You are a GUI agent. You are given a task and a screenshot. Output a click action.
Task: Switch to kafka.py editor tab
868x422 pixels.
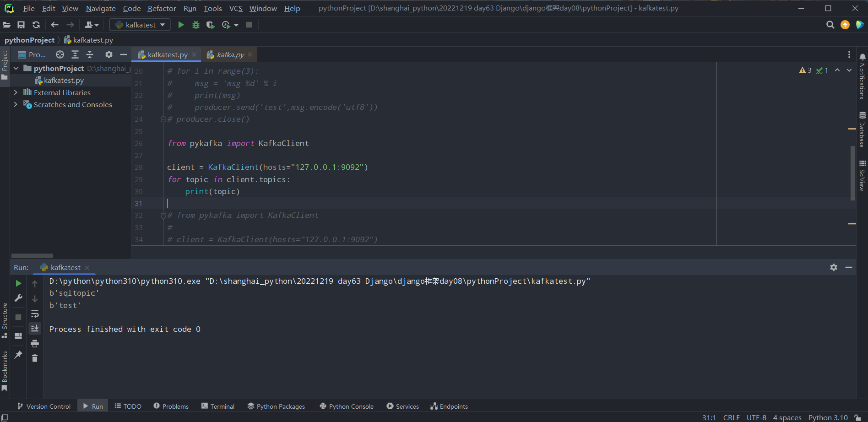click(x=230, y=54)
